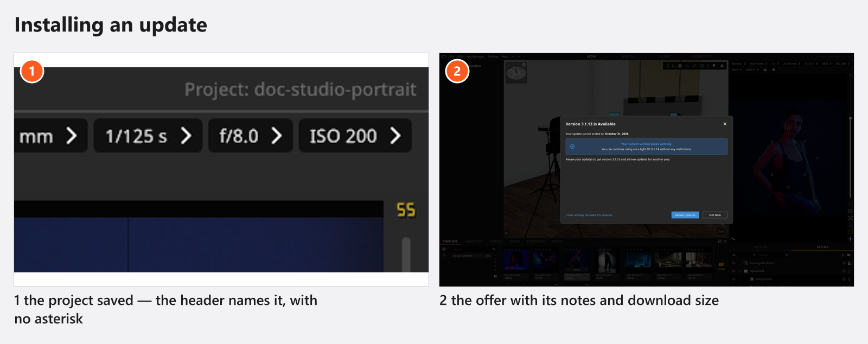Screen dimensions: 868x344
Task: Click the vertical slider handle in screenshot 1
Action: coord(406,254)
